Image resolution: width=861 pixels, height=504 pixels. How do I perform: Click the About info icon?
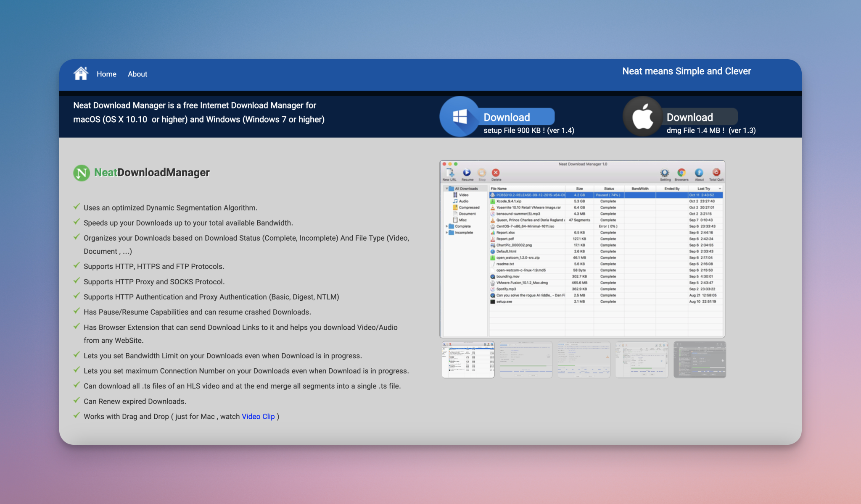coord(699,173)
